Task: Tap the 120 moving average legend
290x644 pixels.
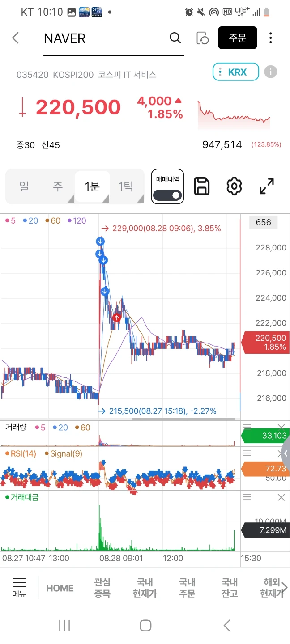Action: [77, 221]
